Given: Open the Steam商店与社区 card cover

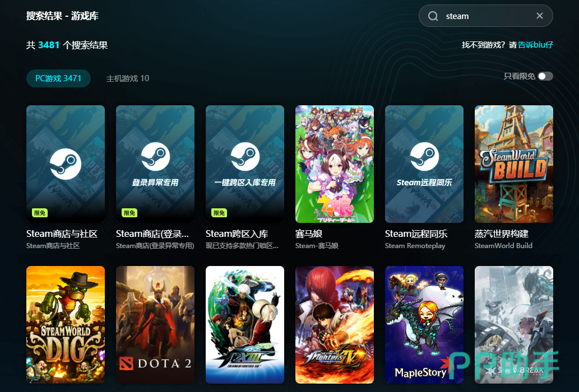Looking at the screenshot, I should pos(66,164).
